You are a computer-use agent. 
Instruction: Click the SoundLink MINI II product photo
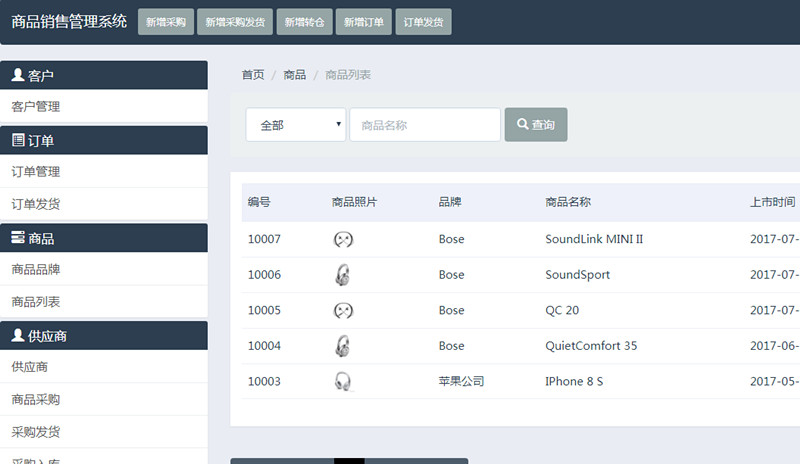point(343,240)
